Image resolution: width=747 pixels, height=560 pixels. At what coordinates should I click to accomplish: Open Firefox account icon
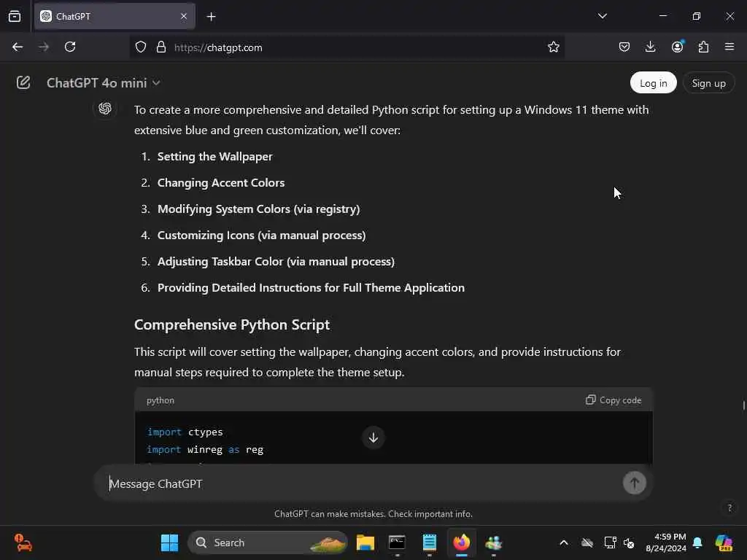(678, 47)
